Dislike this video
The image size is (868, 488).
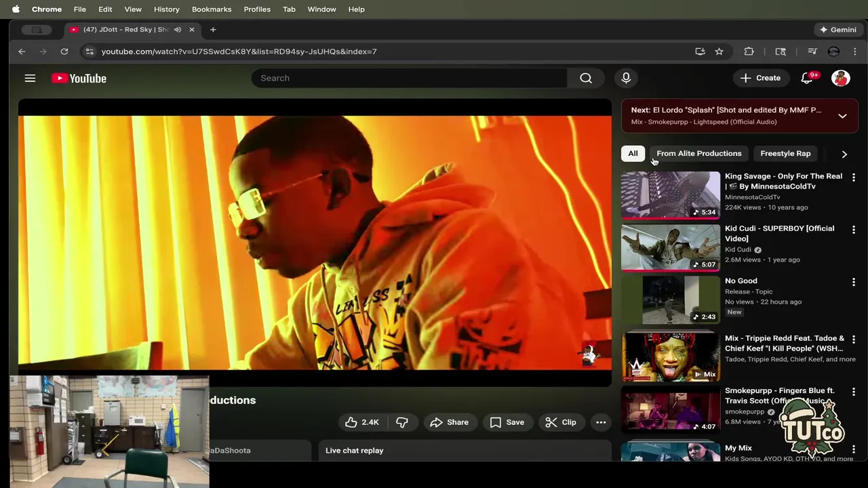[x=402, y=422]
